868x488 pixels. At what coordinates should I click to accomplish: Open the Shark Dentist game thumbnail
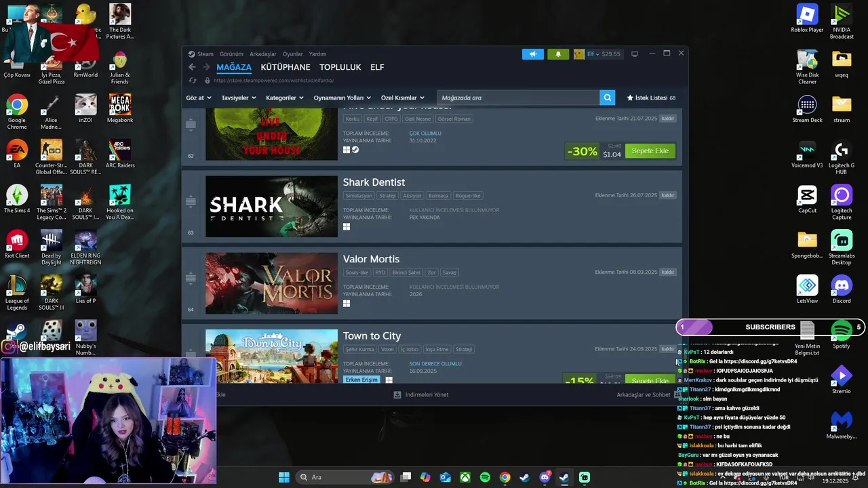(x=271, y=207)
